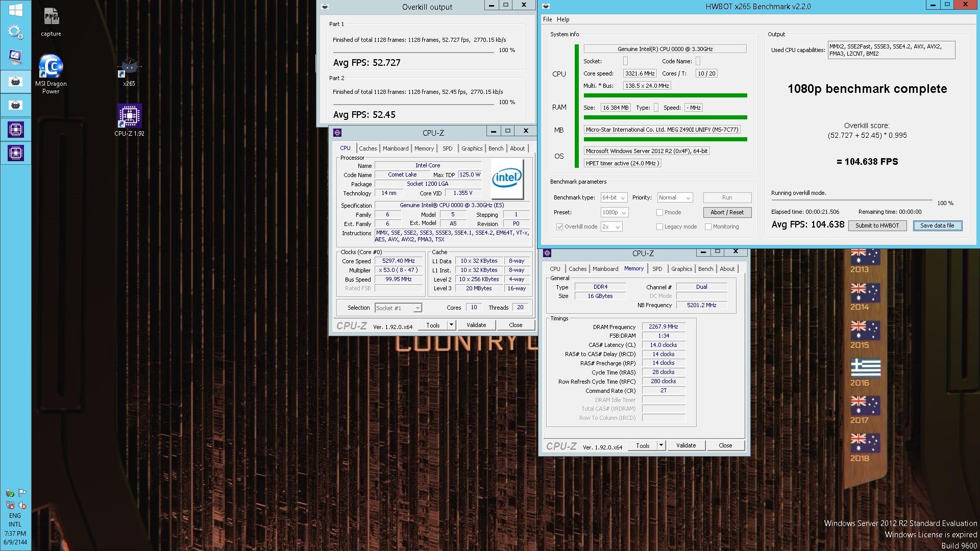Image resolution: width=980 pixels, height=551 pixels.
Task: Click the HWBOT x265 Benchmark title icon
Action: 546,6
